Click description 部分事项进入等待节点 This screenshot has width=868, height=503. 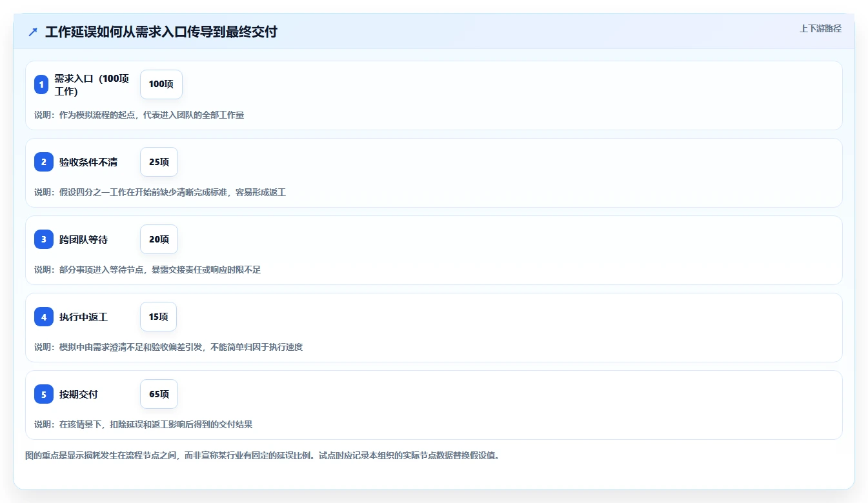[x=148, y=270]
